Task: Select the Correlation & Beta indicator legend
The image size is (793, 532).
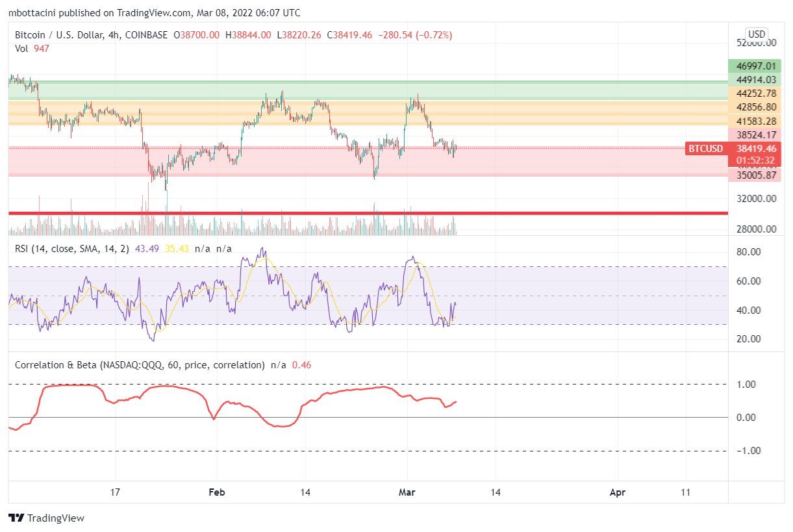Action: point(140,365)
